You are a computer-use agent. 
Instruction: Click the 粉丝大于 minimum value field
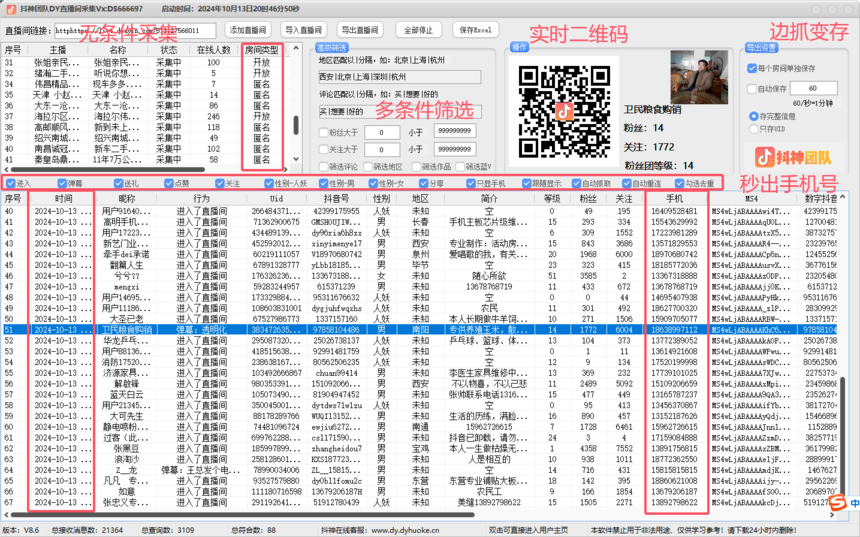pos(382,132)
